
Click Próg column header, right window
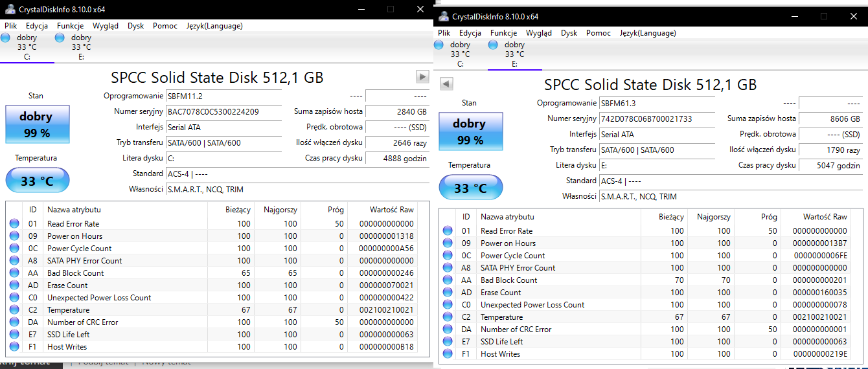pyautogui.click(x=757, y=217)
